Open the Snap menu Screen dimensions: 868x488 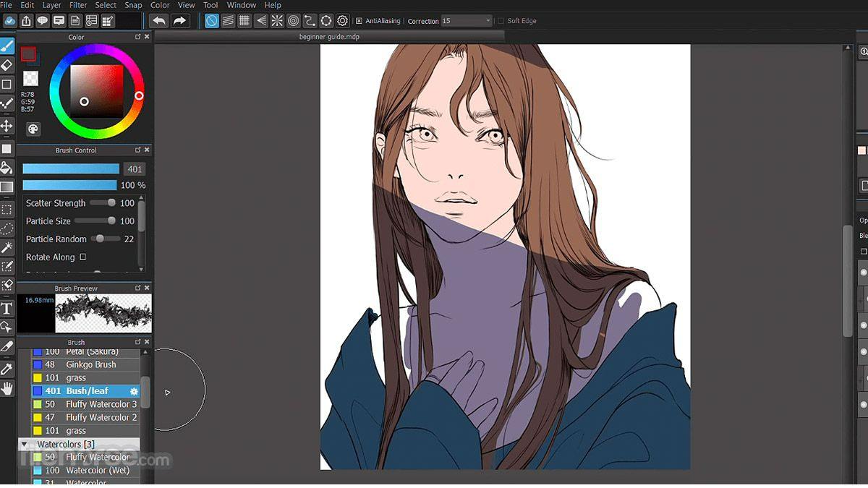click(x=133, y=5)
